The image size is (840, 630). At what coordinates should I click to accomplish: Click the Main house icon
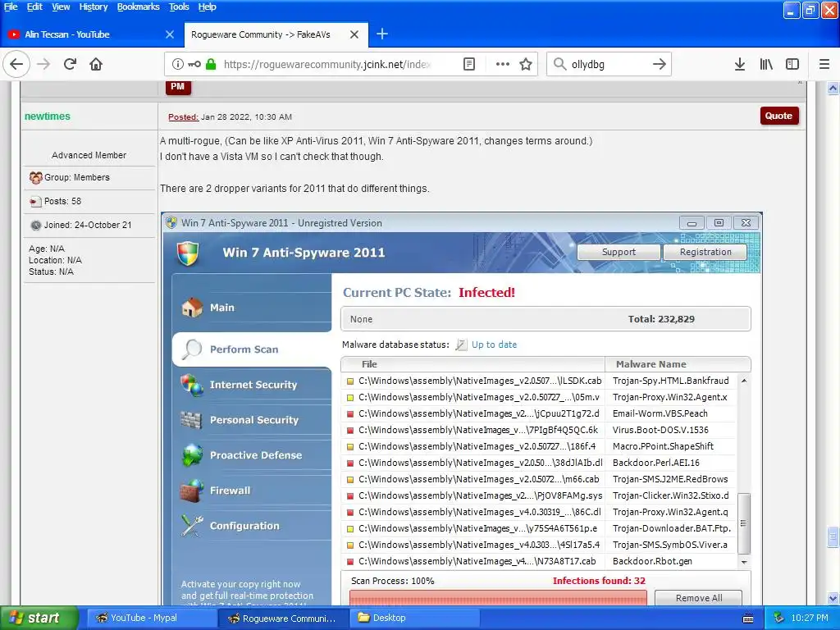click(192, 308)
